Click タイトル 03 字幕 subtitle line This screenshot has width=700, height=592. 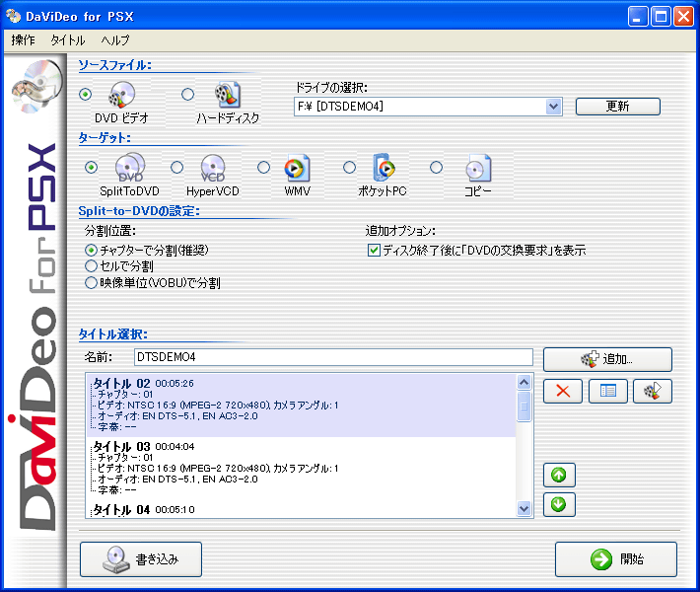(x=117, y=490)
